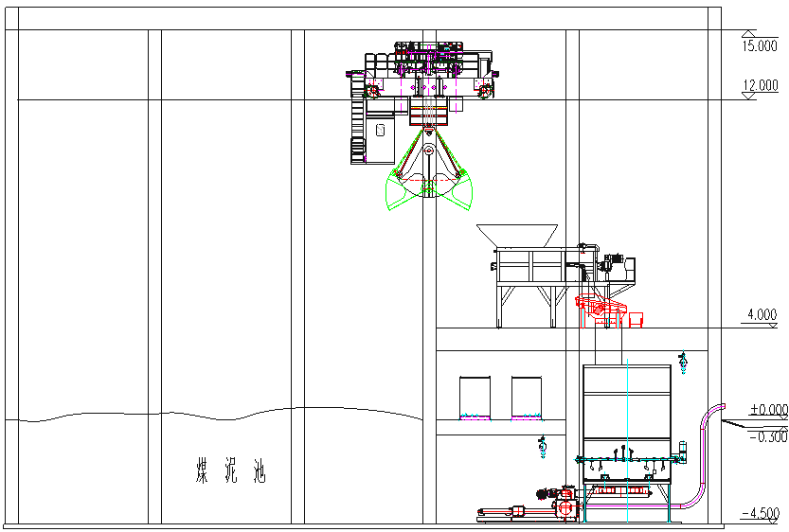Image resolution: width=789 pixels, height=532 pixels.
Task: Click the ±0.000 elevation label
Action: (x=768, y=410)
